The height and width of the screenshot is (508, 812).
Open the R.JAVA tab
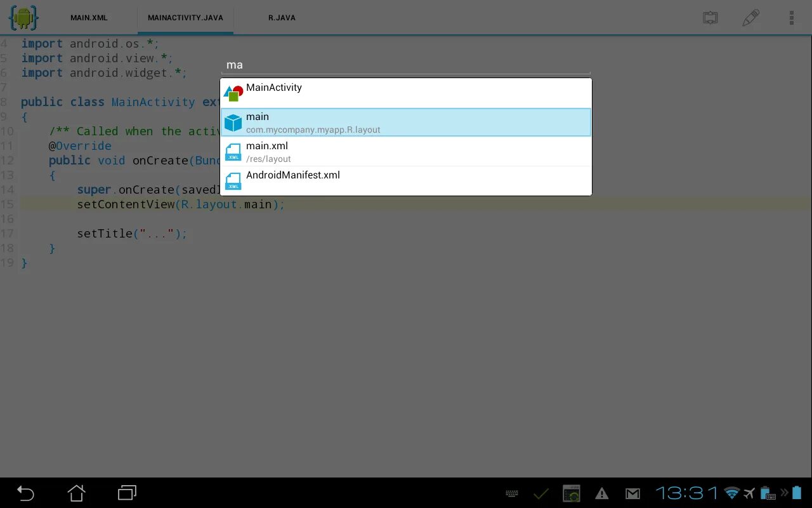click(x=282, y=18)
